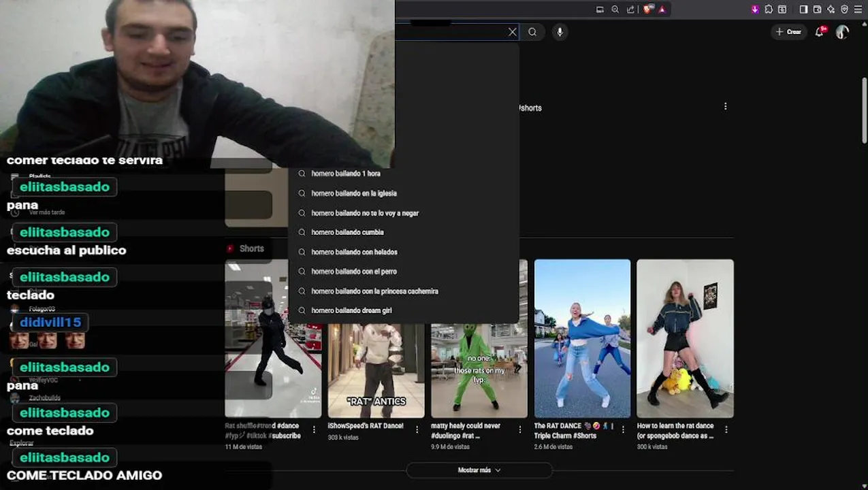868x490 pixels.
Task: Expand shorts with 'Mostrar más'
Action: (x=479, y=470)
